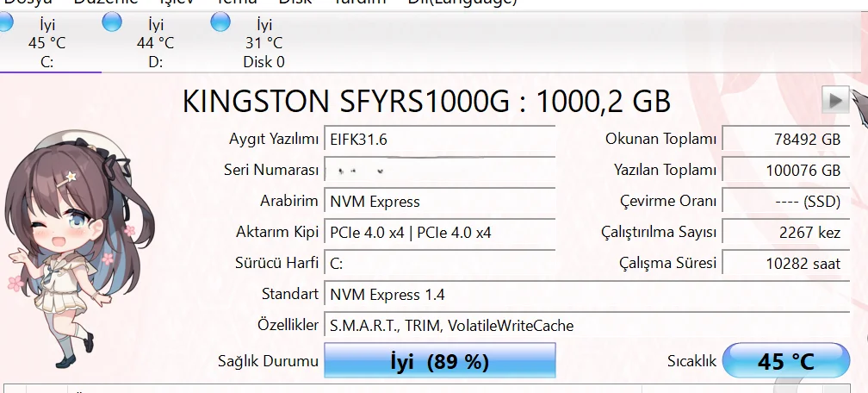The width and height of the screenshot is (868, 393).
Task: Click the İyi (89 %) health status button
Action: [439, 361]
